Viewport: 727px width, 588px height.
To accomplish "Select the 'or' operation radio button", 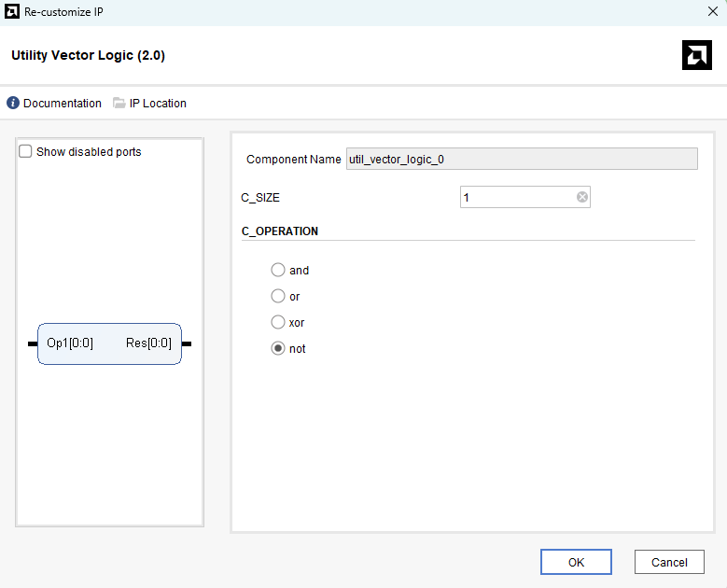I will point(278,296).
